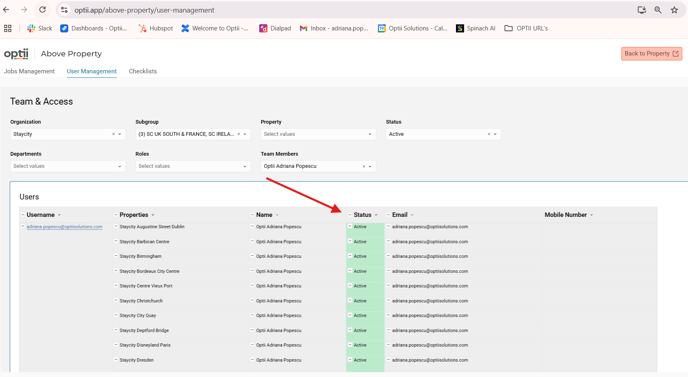The width and height of the screenshot is (688, 377).
Task: Select Staycity Dresden property cell
Action: click(x=136, y=360)
